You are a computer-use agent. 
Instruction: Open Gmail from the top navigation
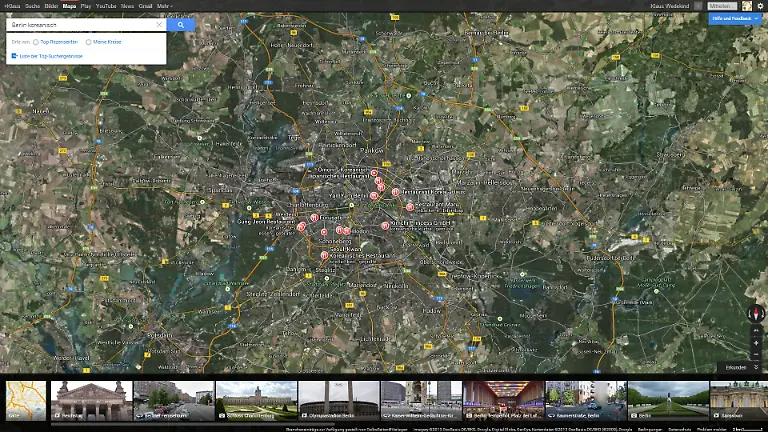pyautogui.click(x=145, y=6)
